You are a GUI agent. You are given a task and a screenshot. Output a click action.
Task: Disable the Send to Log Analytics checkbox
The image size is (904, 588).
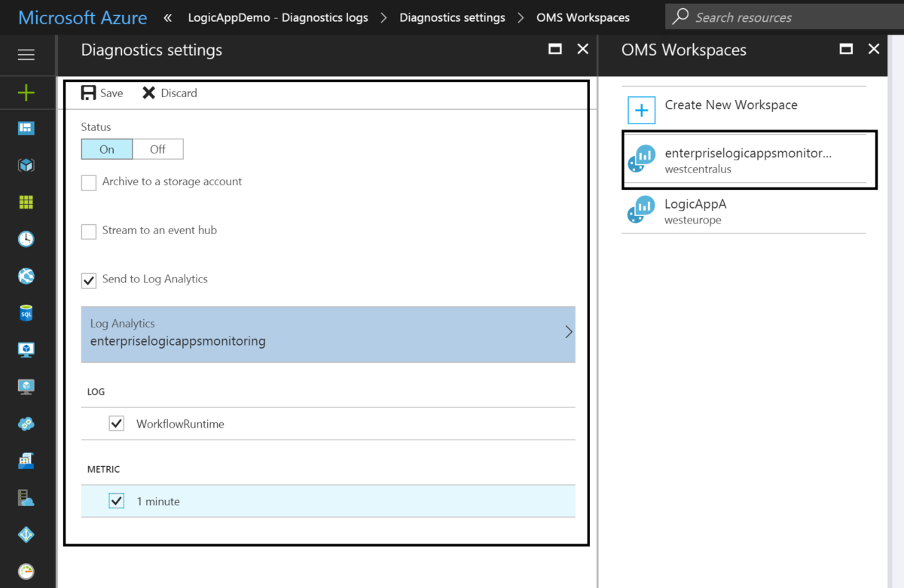click(x=88, y=279)
